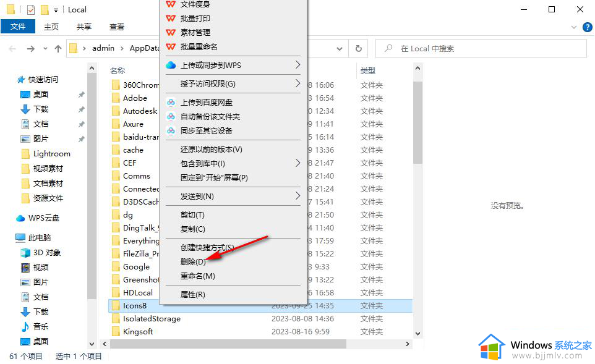Screen dimensions: 595x364
Task: Sort by 名称 column header
Action: [118, 70]
